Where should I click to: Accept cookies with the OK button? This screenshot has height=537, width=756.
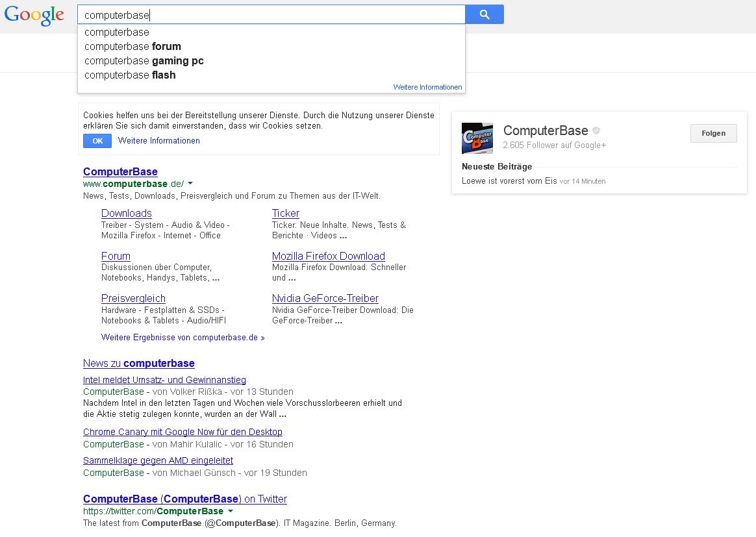[97, 141]
